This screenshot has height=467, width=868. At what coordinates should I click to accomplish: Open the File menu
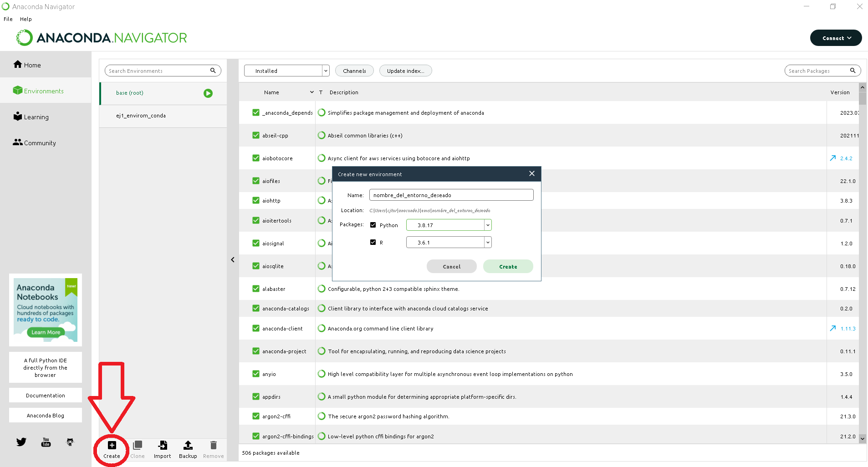point(8,19)
